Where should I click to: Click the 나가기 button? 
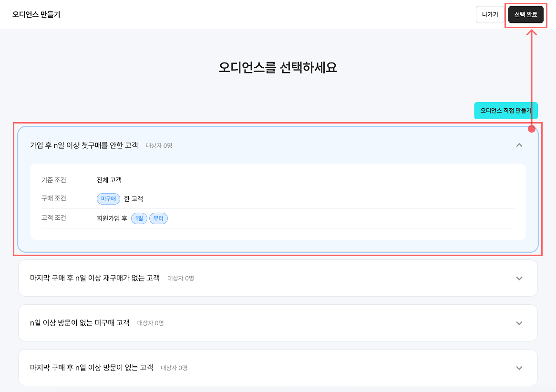490,15
